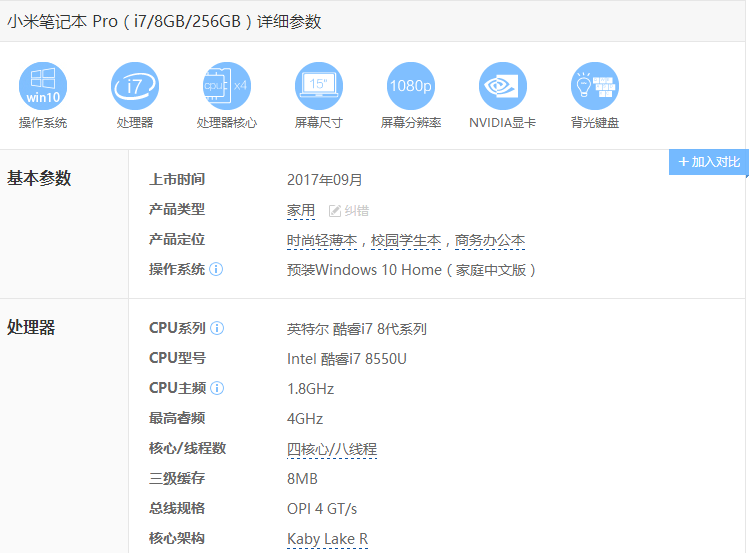Click the value 英特尔 酷睿i7 8代系列

pyautogui.click(x=357, y=329)
